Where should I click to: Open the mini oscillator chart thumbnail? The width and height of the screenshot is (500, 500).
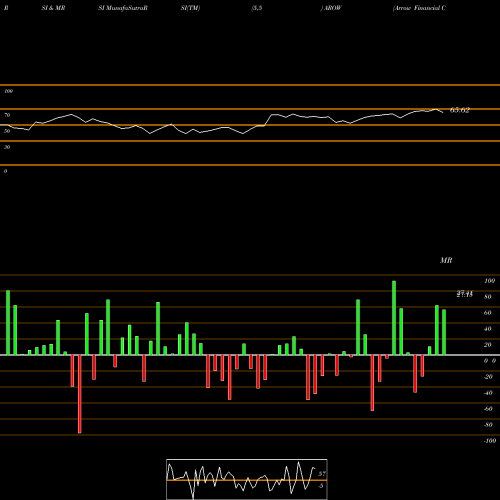click(x=247, y=479)
